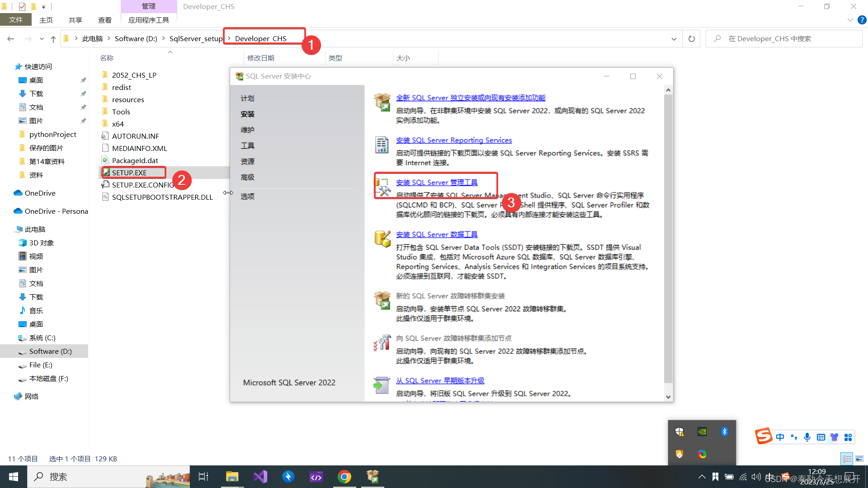868x488 pixels.
Task: Click the search box for Developer_CHS
Action: pos(784,39)
